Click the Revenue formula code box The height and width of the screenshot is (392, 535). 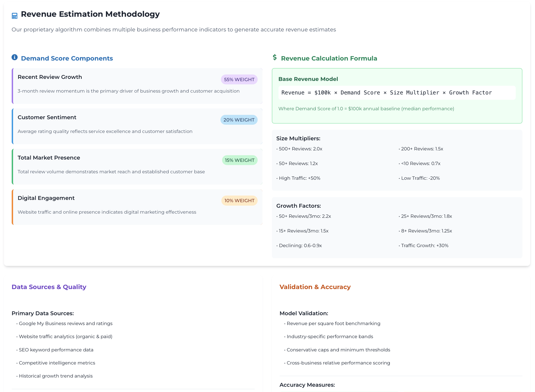397,93
